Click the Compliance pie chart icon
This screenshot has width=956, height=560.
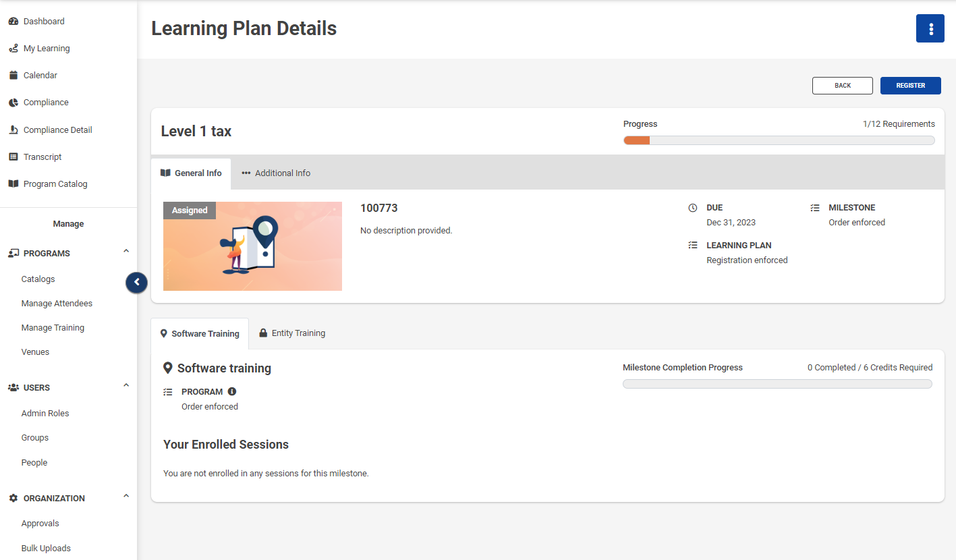click(13, 102)
